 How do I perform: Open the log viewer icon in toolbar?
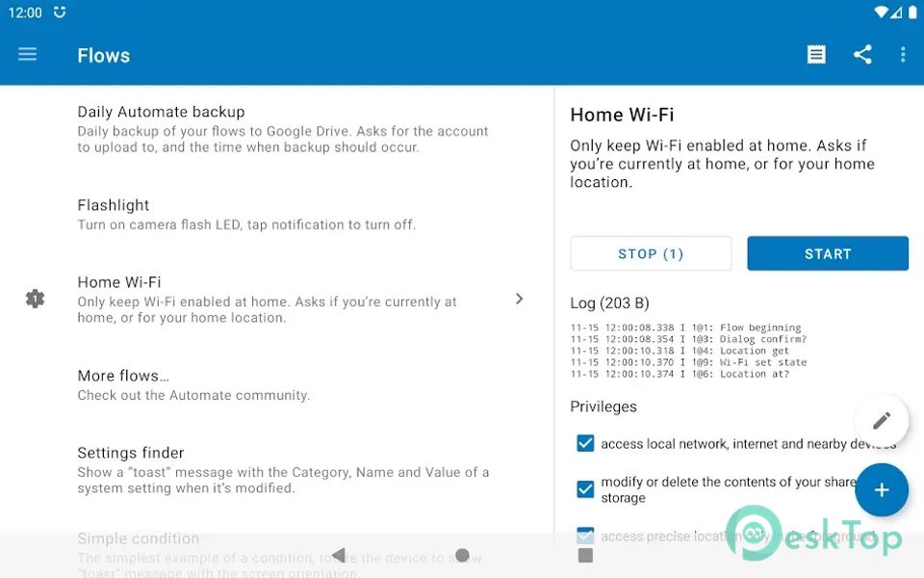[816, 55]
